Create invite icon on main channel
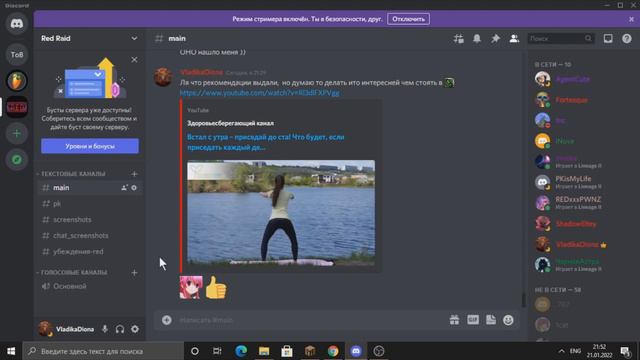This screenshot has width=640, height=360. coord(124,188)
